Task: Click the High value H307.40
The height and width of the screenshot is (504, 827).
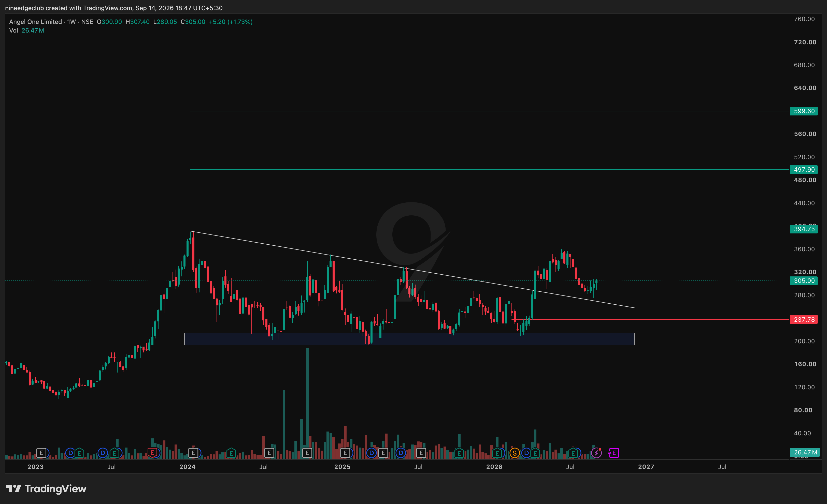Action: (x=138, y=22)
